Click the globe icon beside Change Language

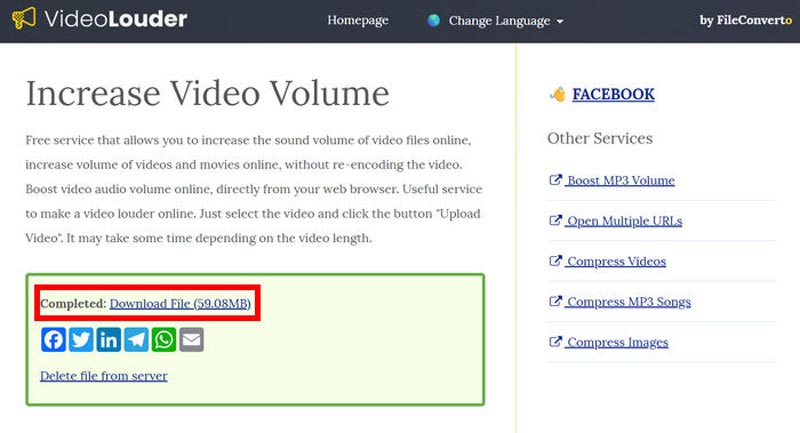(433, 21)
